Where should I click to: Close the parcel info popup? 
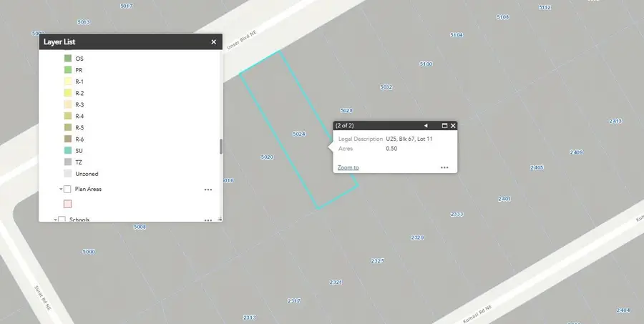click(x=453, y=126)
